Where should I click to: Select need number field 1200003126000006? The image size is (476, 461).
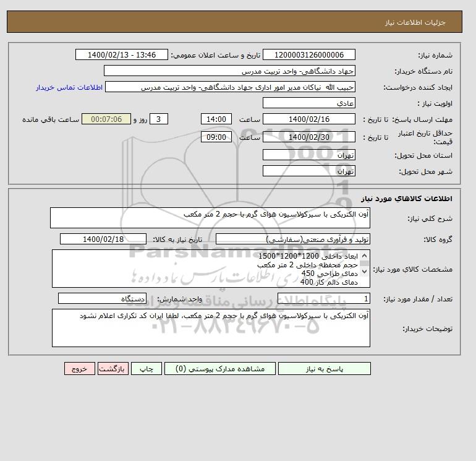tap(308, 54)
